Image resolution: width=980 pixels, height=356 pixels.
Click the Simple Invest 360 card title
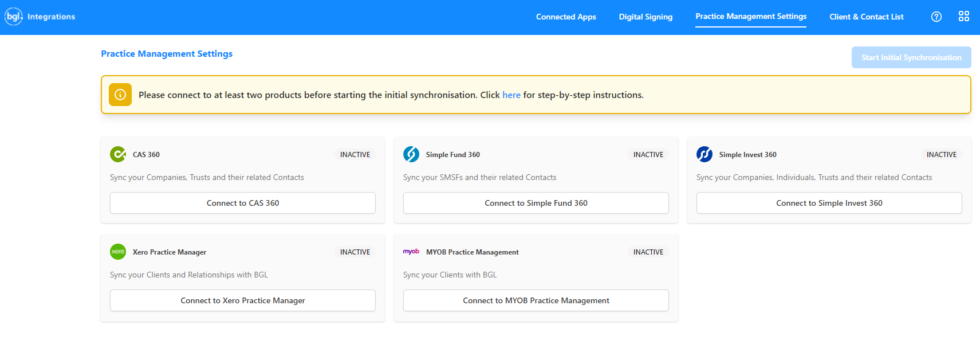point(748,155)
